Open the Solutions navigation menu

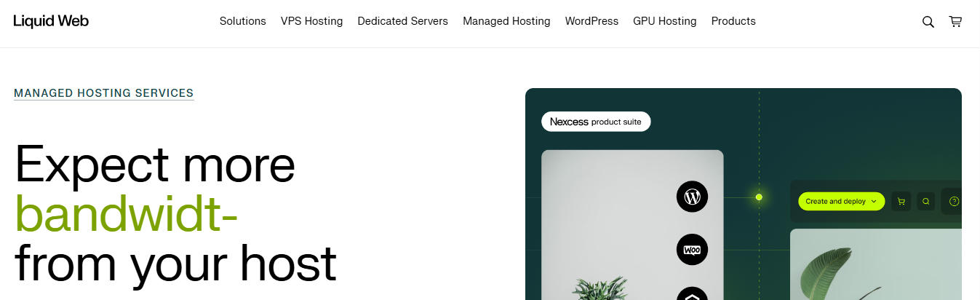(242, 21)
